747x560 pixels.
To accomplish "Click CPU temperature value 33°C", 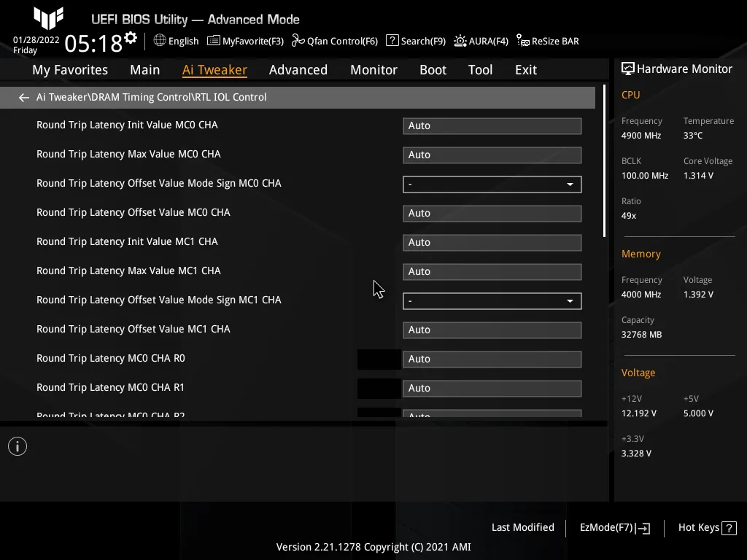I will click(x=693, y=136).
